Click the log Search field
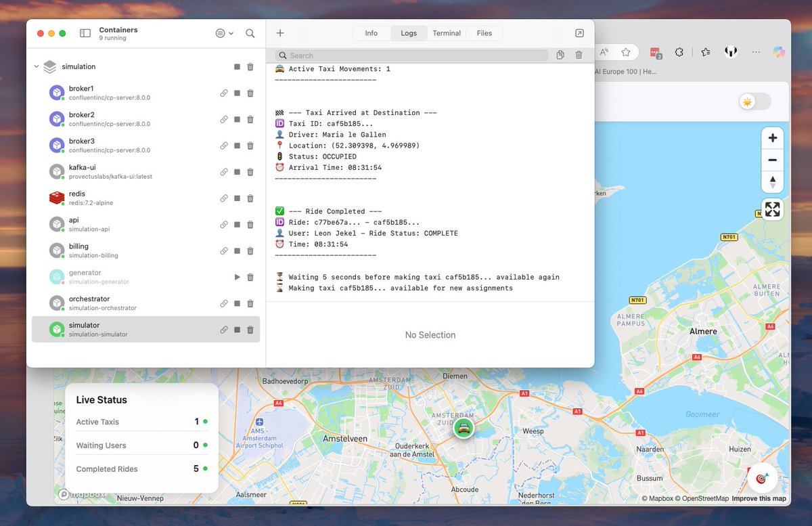The width and height of the screenshot is (812, 526). pos(411,56)
